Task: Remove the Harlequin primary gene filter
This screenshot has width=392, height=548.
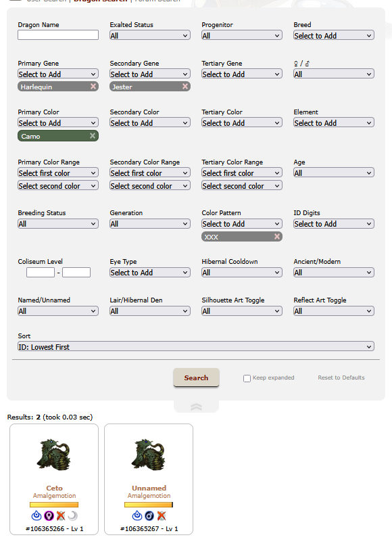Action: 93,87
